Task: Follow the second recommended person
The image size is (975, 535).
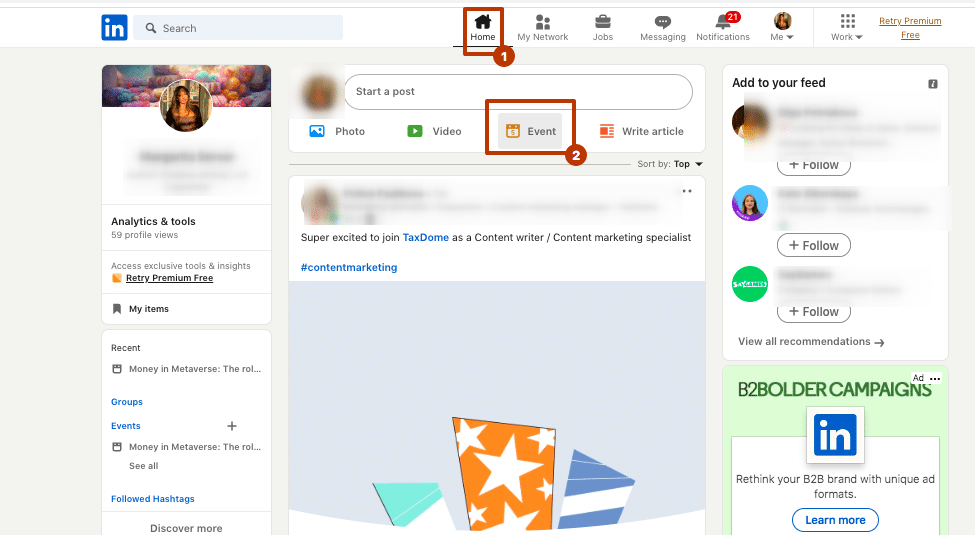Action: coord(814,245)
